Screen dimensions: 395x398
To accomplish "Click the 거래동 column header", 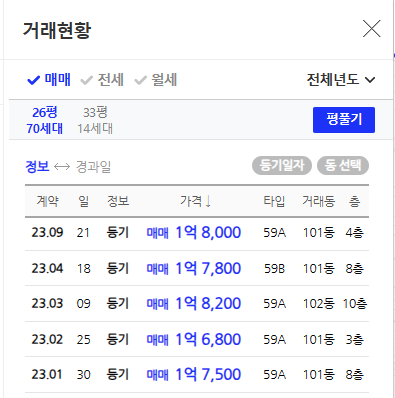I will pyautogui.click(x=318, y=201).
